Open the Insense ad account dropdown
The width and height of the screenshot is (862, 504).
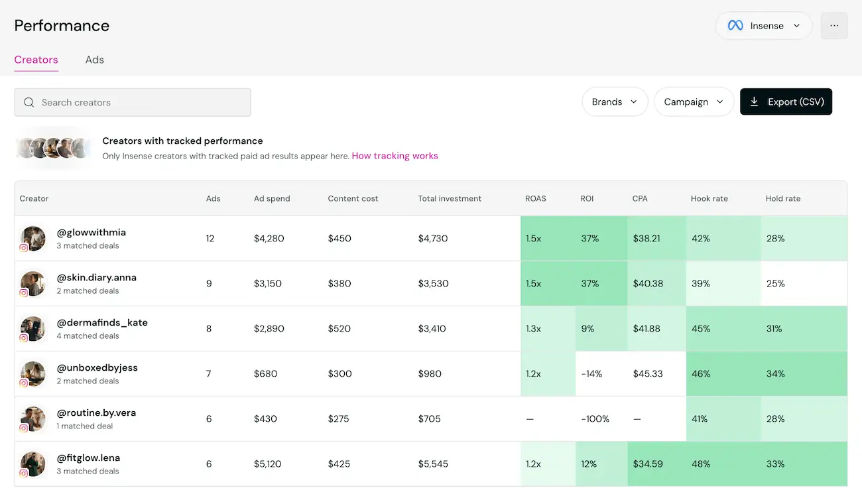coord(764,26)
